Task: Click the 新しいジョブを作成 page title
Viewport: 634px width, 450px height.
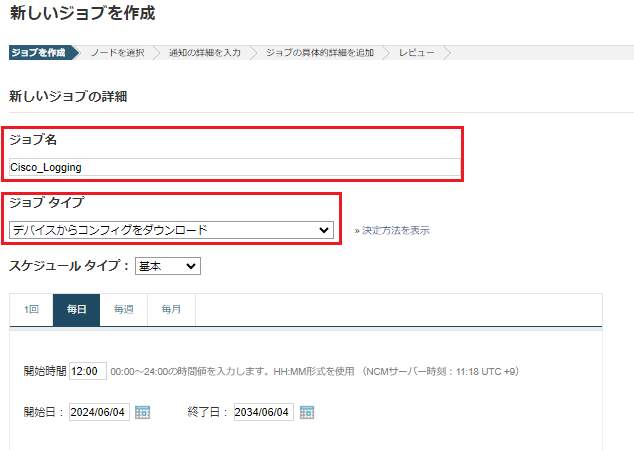Action: (82, 13)
